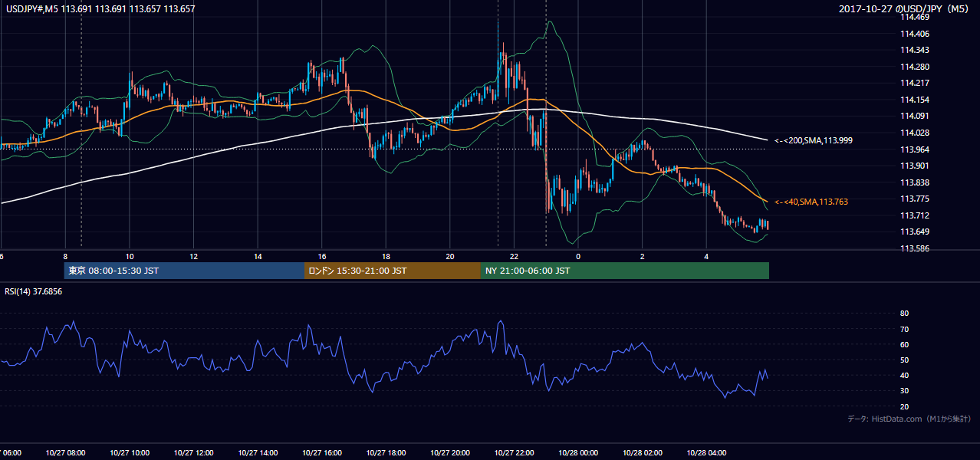
Task: Click the RSI 60 level label
Action: coord(904,344)
